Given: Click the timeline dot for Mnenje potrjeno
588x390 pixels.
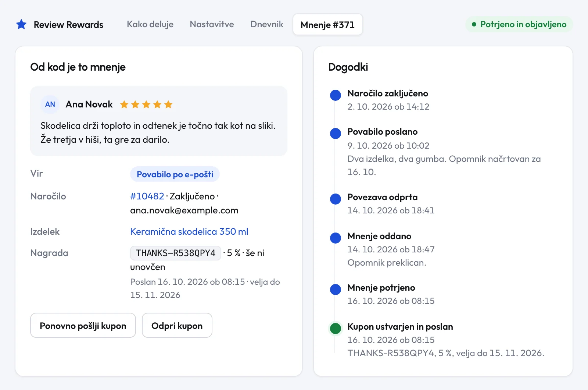Looking at the screenshot, I should pyautogui.click(x=336, y=290).
